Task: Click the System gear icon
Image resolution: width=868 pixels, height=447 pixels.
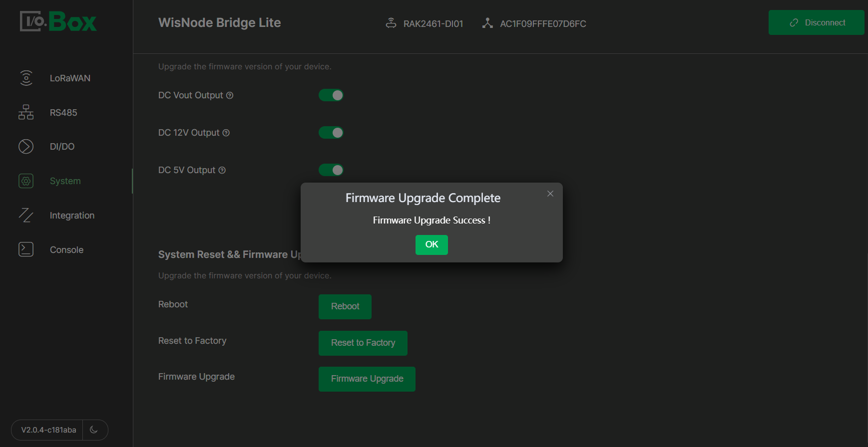Action: tap(26, 181)
